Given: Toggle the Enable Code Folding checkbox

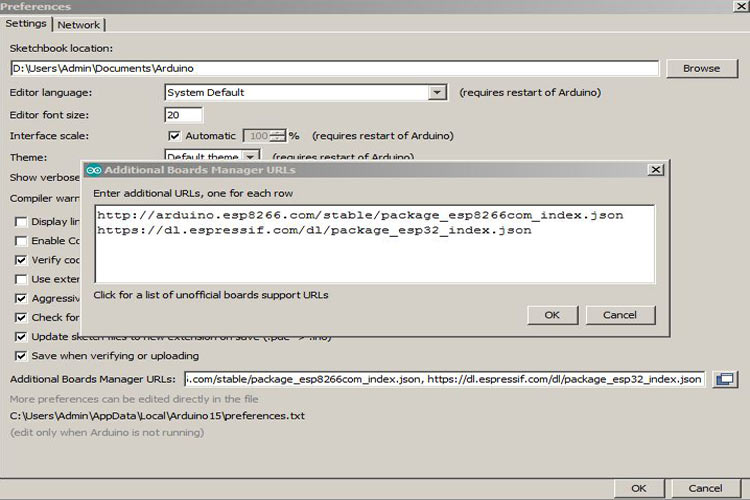Looking at the screenshot, I should (21, 241).
